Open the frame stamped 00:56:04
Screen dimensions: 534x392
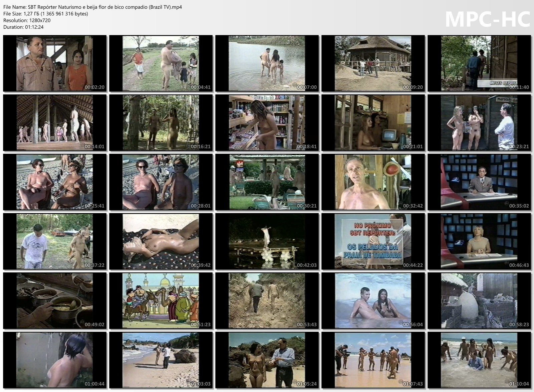point(373,301)
